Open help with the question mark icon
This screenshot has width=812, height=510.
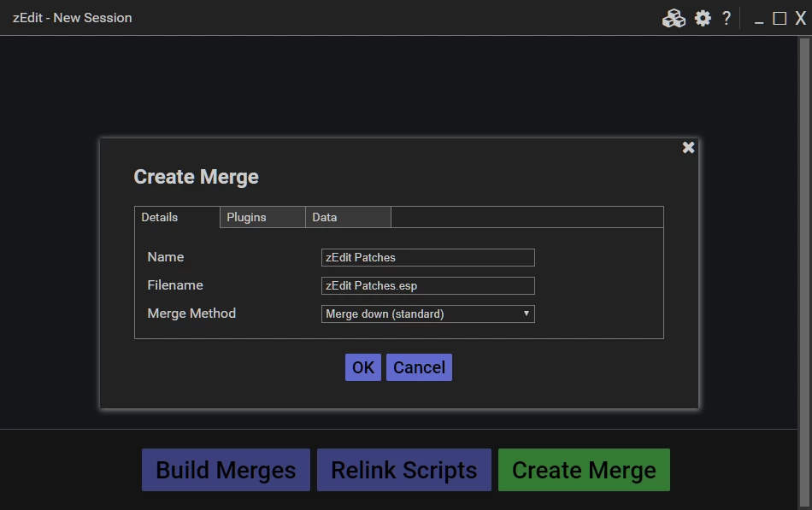tap(727, 18)
